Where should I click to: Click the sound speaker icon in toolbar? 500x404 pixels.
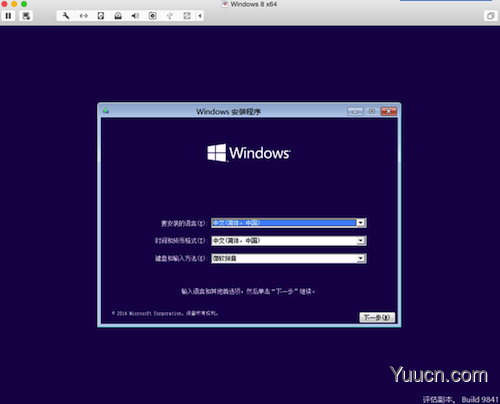(x=135, y=16)
